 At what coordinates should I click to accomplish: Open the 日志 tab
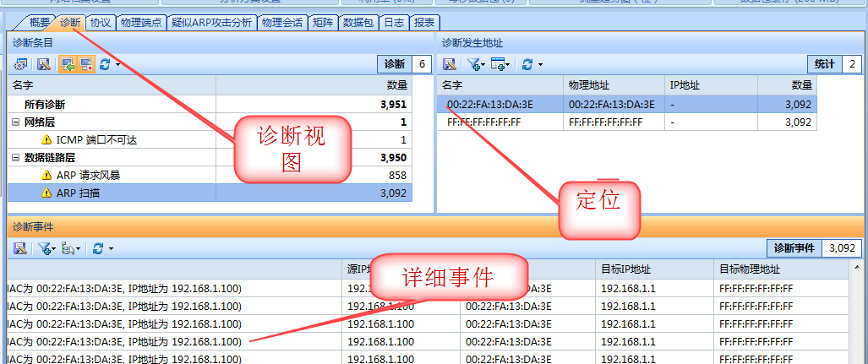coord(394,23)
